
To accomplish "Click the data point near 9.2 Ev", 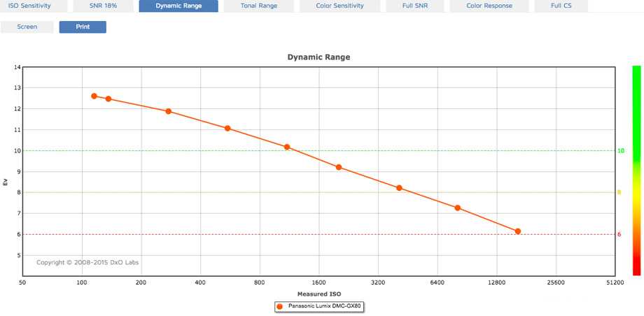I will 339,167.
